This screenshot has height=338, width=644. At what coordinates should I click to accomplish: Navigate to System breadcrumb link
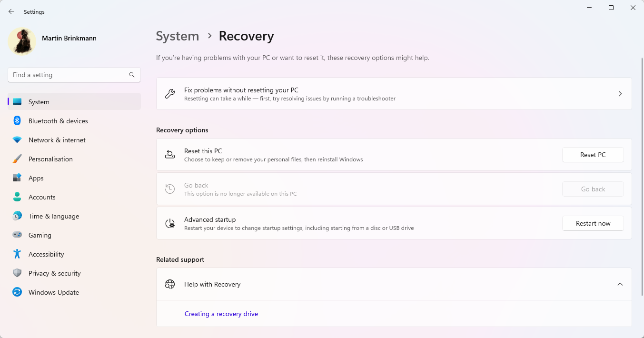[177, 36]
